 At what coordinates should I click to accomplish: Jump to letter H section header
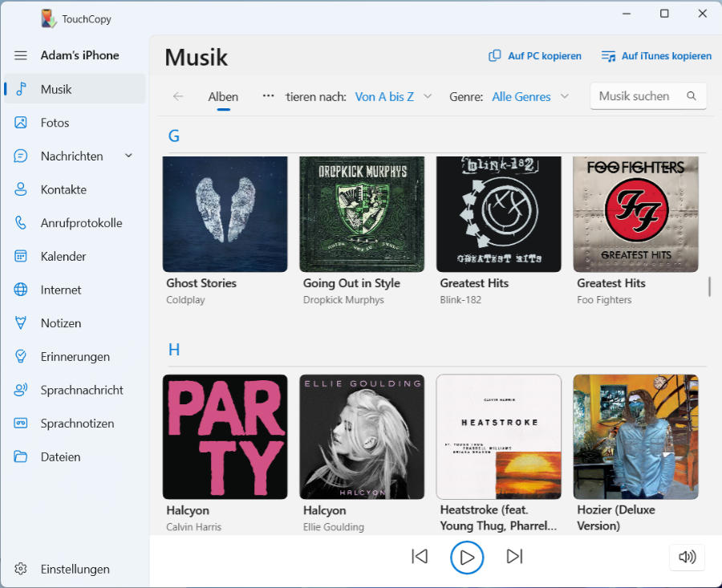pyautogui.click(x=174, y=350)
